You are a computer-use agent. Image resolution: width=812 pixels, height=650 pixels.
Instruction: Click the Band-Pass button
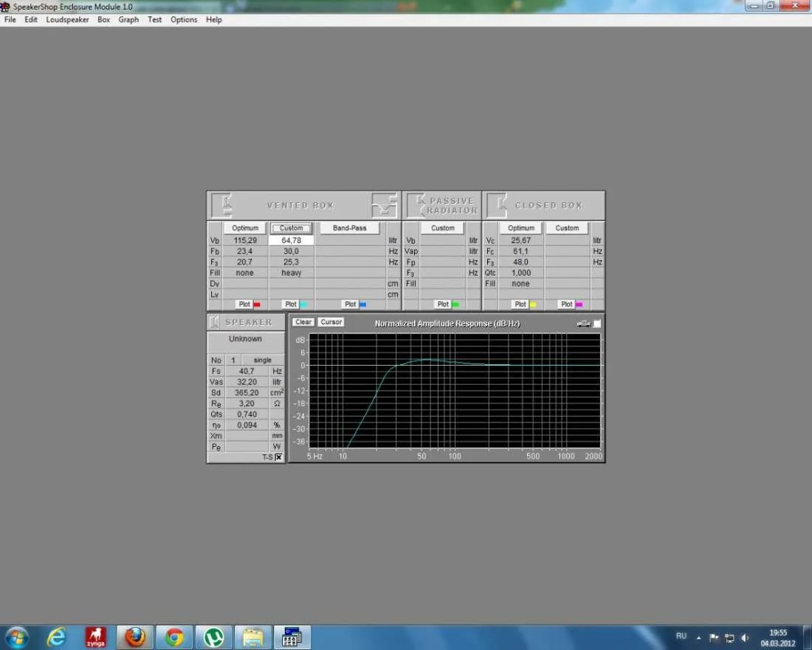coord(349,228)
